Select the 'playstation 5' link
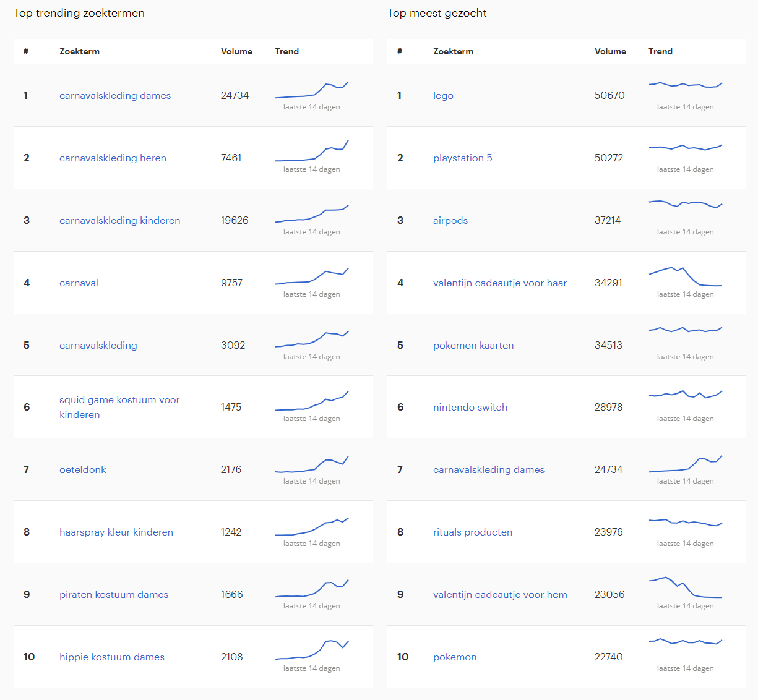 (462, 158)
